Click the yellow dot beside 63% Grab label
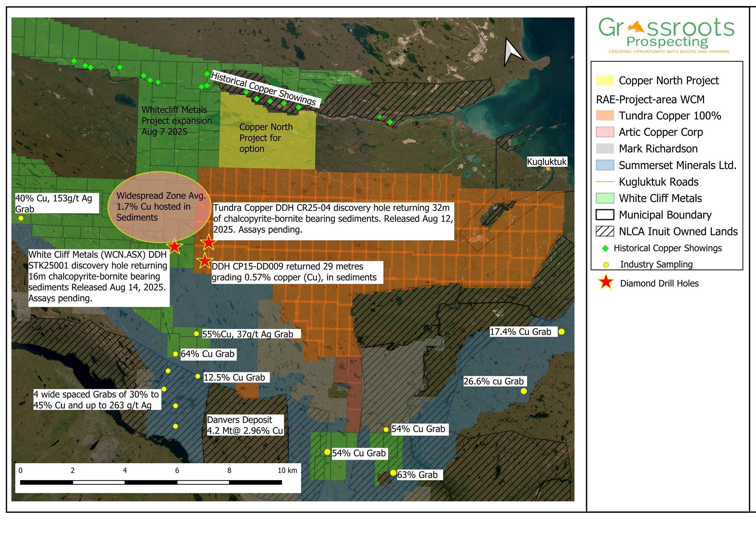This screenshot has height=535, width=756. 393,473
